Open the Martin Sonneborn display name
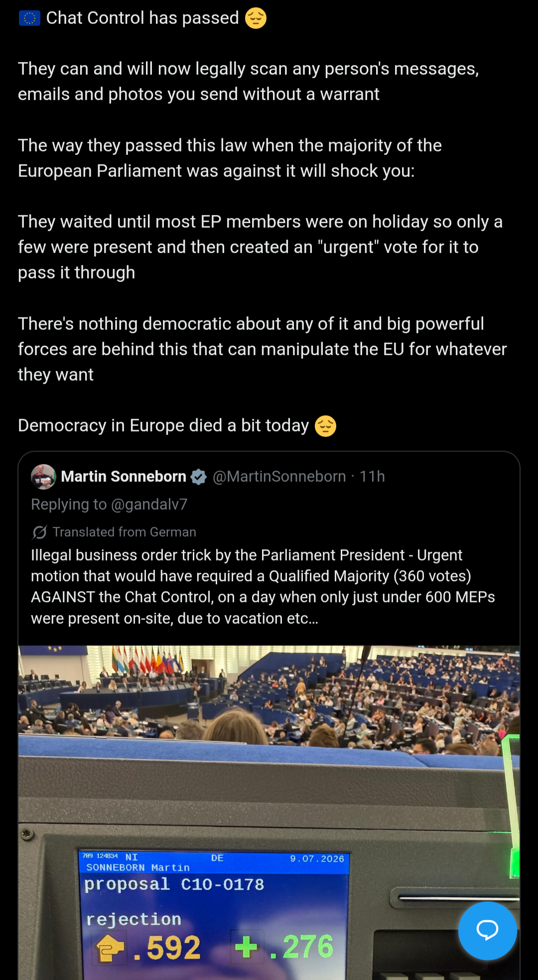Screen dimensions: 538x980 (124, 476)
